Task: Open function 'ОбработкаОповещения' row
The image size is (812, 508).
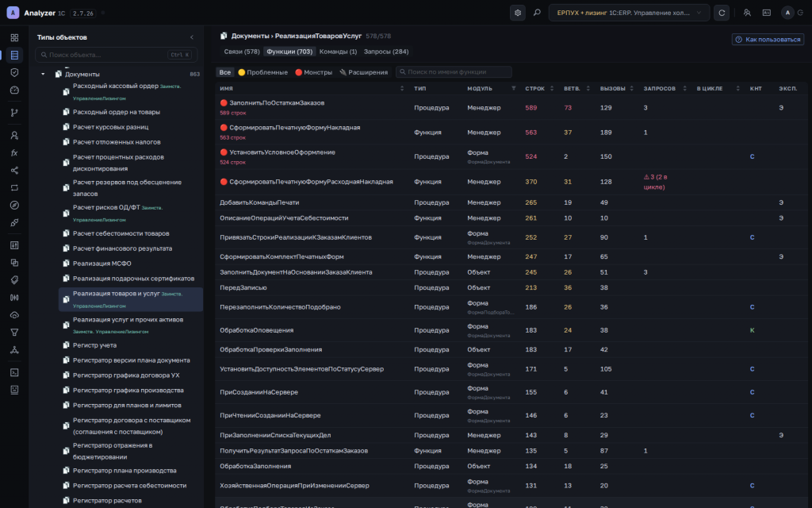Action: [x=511, y=330]
